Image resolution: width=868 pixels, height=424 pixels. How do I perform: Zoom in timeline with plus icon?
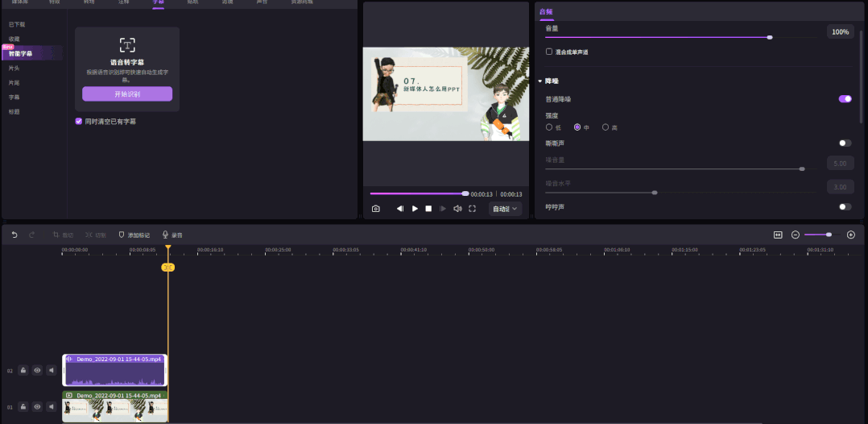(x=851, y=235)
